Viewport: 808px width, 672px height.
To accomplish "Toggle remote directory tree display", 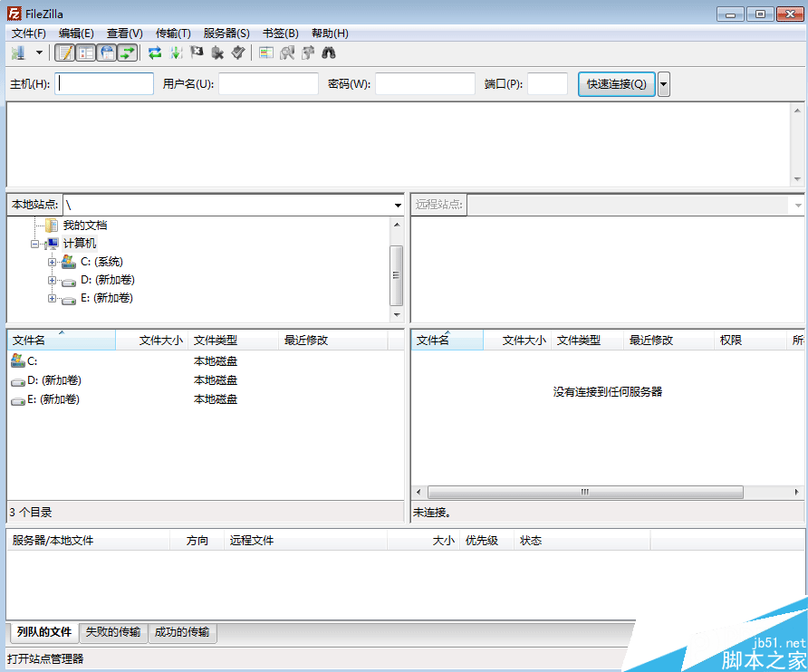I will click(107, 53).
